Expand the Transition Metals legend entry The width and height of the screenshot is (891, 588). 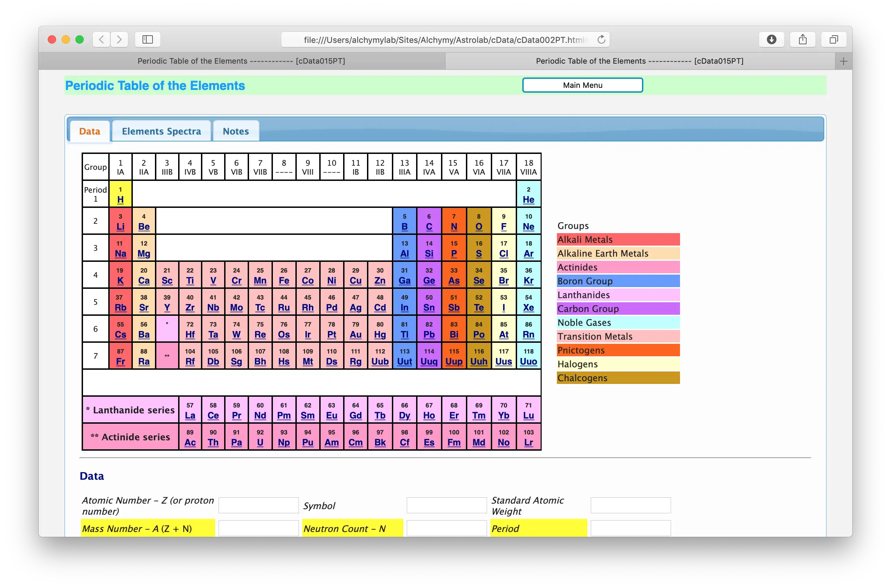(617, 336)
